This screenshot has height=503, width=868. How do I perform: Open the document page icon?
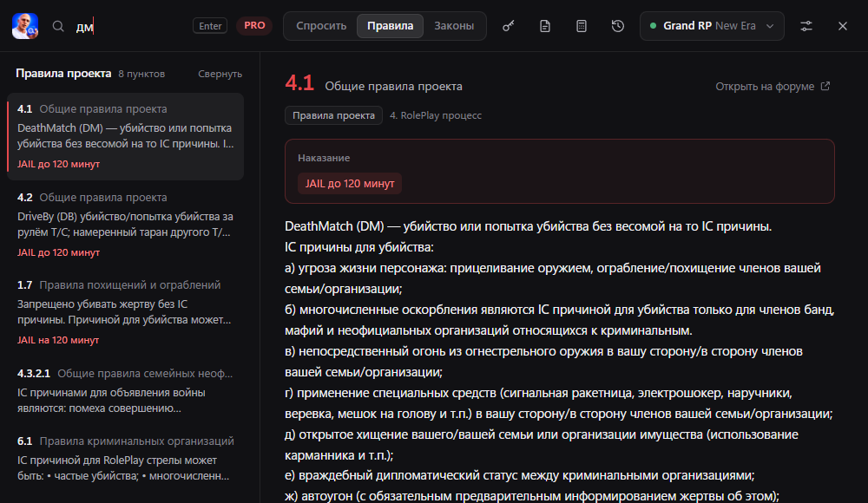click(x=545, y=26)
